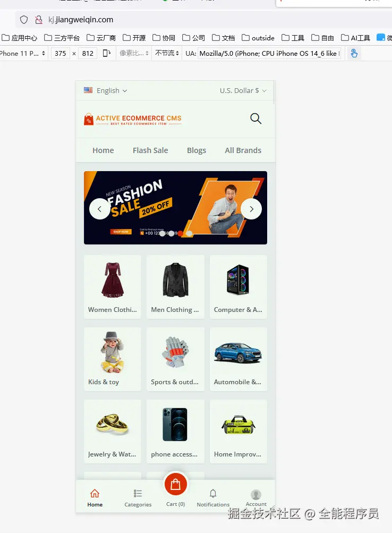The image size is (392, 533).
Task: Click the shield tracking protection icon
Action: pos(24,20)
